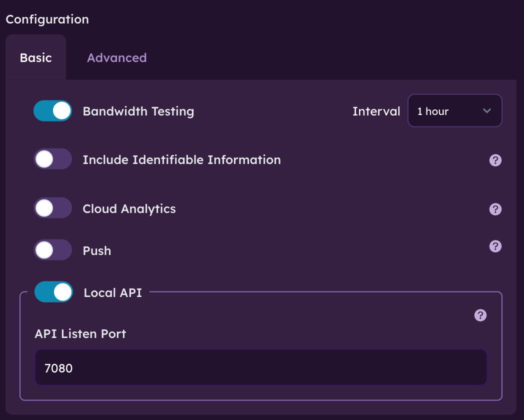Switch to the Advanced tab
The image size is (524, 420).
point(116,57)
